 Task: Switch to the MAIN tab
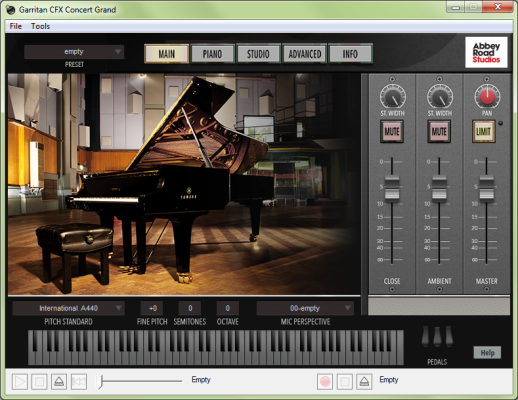167,54
